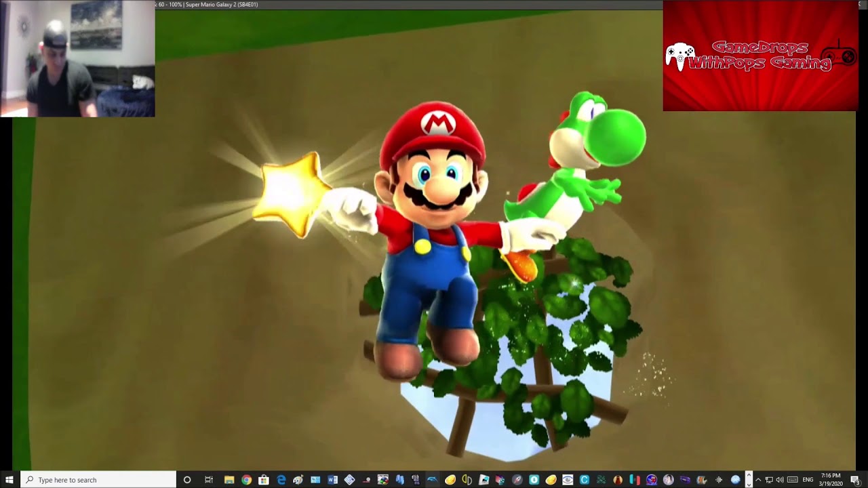This screenshot has height=488, width=868.
Task: Open Microsoft Word from the taskbar
Action: pos(332,480)
